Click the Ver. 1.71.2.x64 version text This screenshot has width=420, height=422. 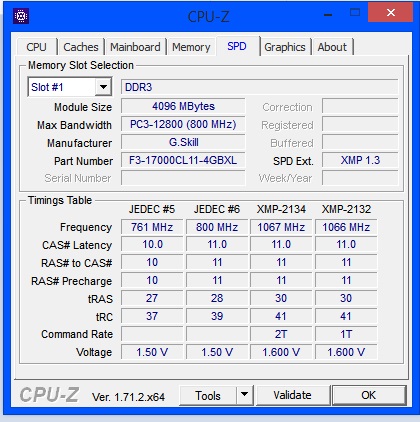click(x=128, y=397)
